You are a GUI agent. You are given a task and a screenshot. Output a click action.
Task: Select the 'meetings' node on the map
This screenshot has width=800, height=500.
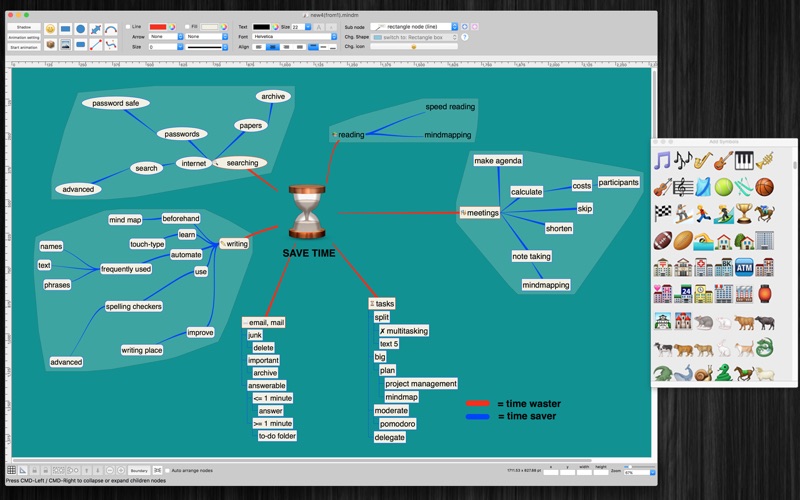(480, 213)
